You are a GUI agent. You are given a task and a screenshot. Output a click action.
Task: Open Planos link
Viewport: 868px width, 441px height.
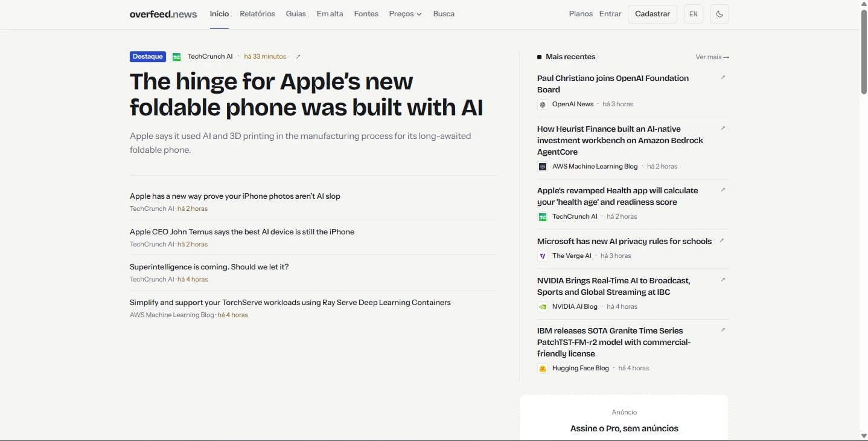pyautogui.click(x=581, y=14)
